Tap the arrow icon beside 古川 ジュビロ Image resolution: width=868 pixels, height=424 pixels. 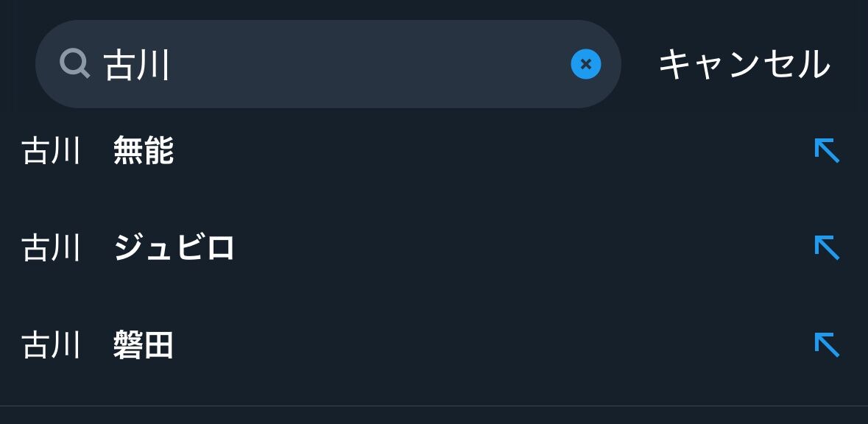827,248
